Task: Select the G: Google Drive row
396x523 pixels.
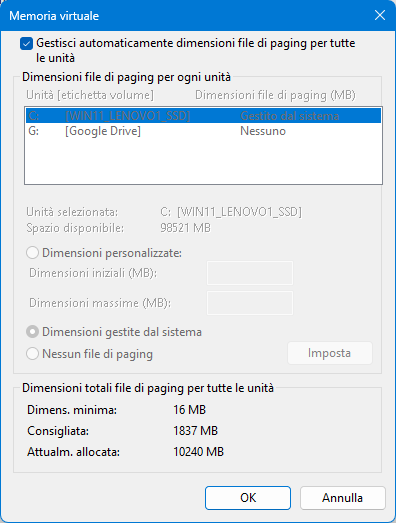Action: click(203, 131)
